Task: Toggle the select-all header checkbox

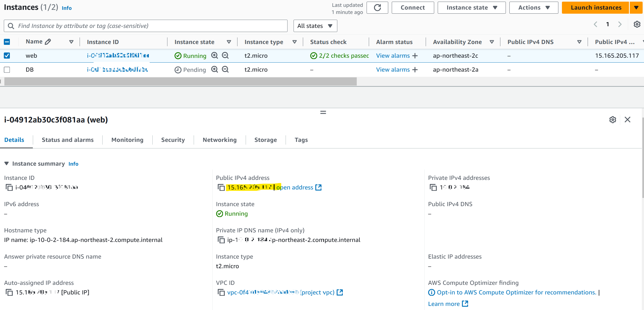Action: click(x=7, y=42)
